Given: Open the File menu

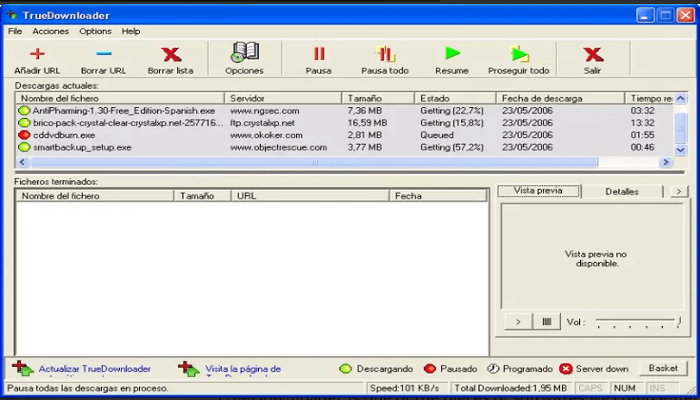Looking at the screenshot, I should [15, 31].
